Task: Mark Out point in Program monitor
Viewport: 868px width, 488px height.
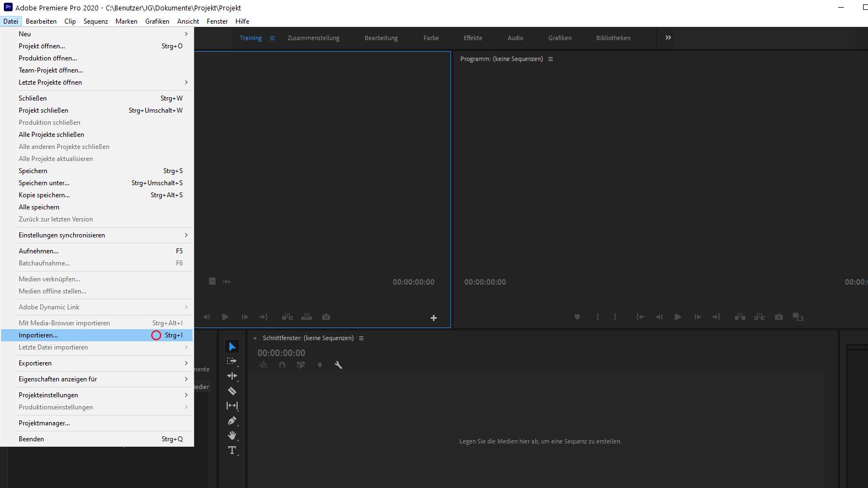Action: [x=615, y=317]
